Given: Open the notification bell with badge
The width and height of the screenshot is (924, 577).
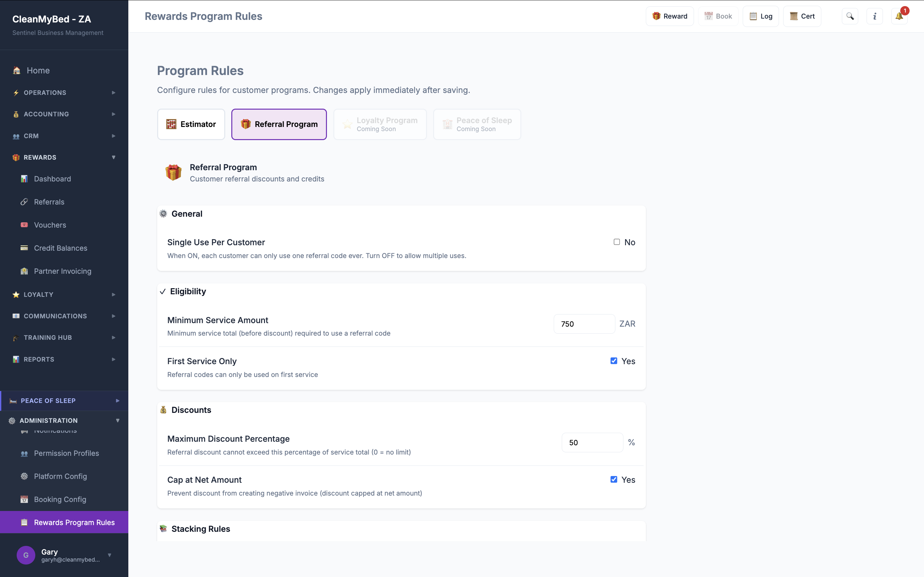Looking at the screenshot, I should [x=900, y=16].
